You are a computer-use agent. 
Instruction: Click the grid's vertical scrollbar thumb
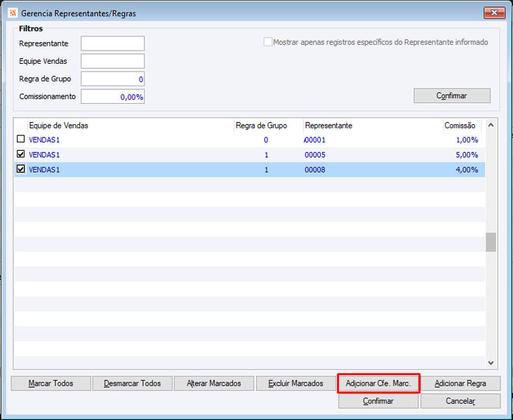491,242
